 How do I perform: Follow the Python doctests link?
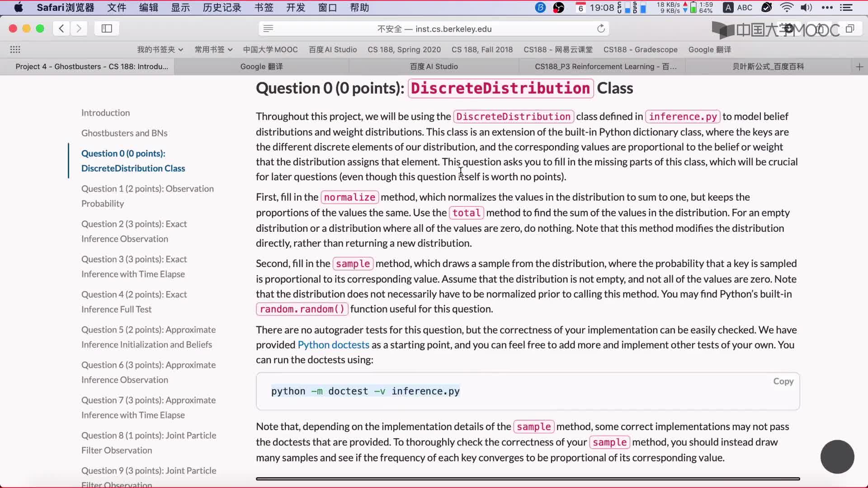click(334, 345)
